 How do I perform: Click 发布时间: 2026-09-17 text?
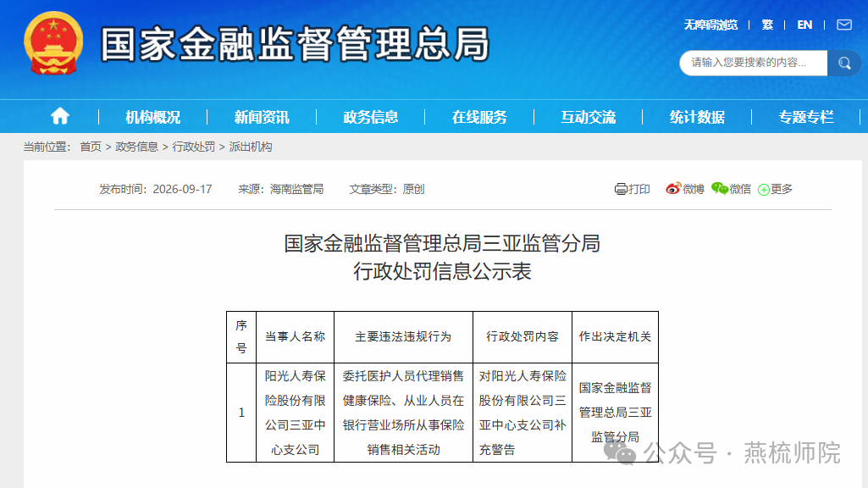156,190
